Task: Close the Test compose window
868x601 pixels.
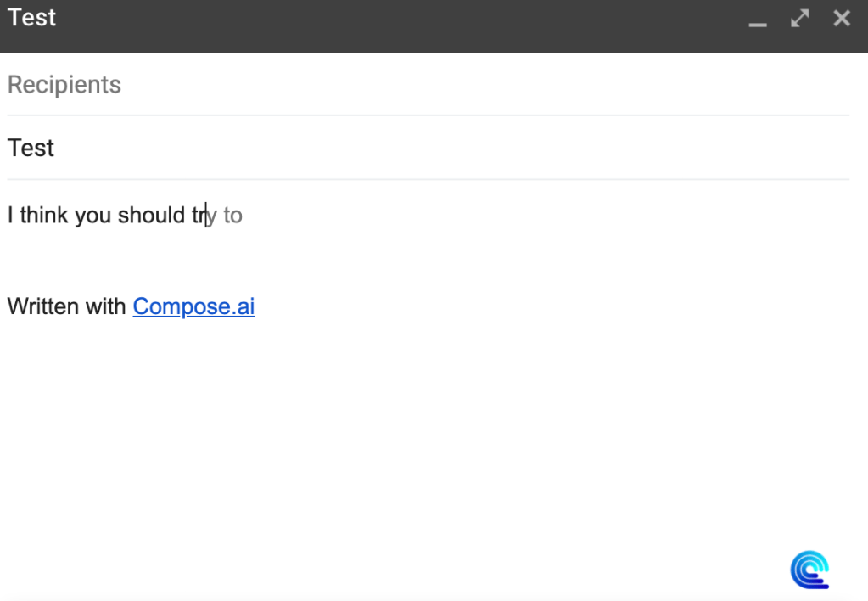Action: pos(841,19)
